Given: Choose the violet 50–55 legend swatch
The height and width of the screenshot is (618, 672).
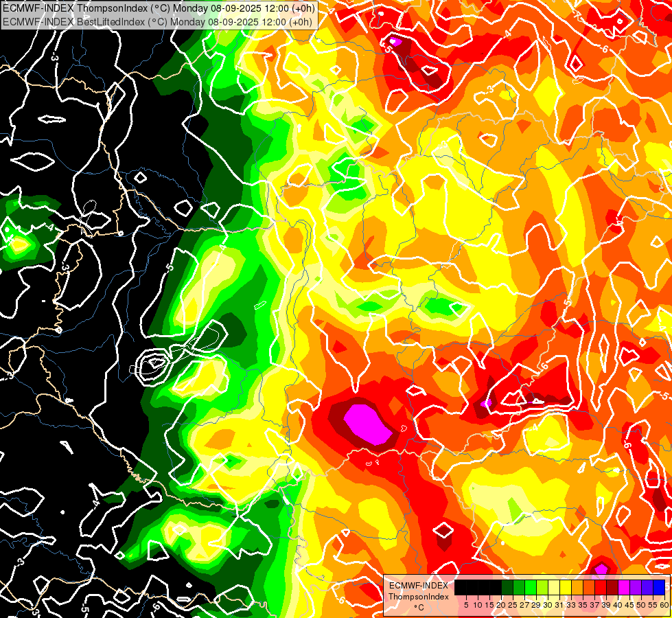Looking at the screenshot, I should [647, 588].
